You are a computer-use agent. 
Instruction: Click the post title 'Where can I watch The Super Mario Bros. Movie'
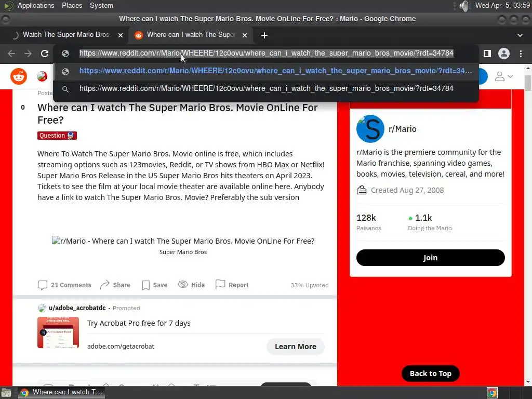pos(178,114)
